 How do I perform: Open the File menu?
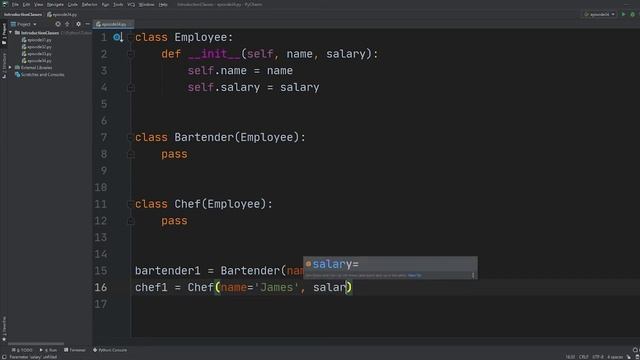point(15,4)
